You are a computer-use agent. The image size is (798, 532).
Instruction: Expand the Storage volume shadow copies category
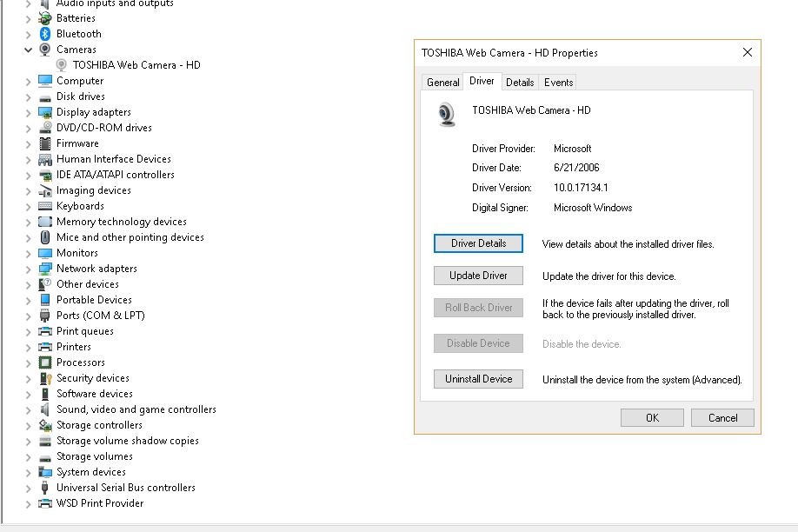(29, 441)
